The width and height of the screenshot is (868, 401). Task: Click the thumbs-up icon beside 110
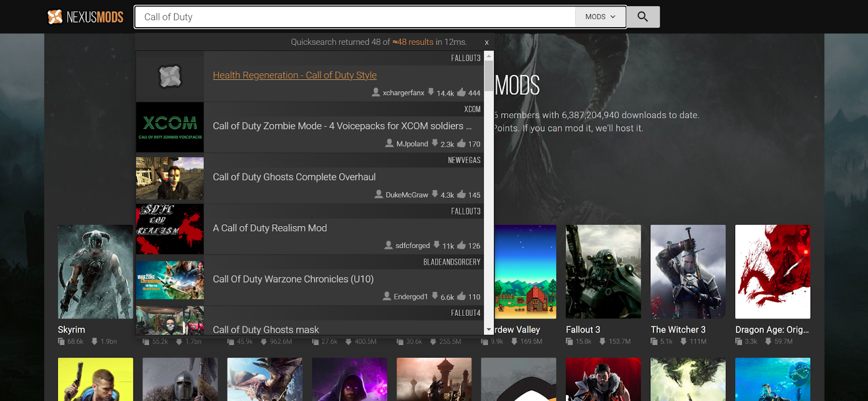(x=461, y=296)
